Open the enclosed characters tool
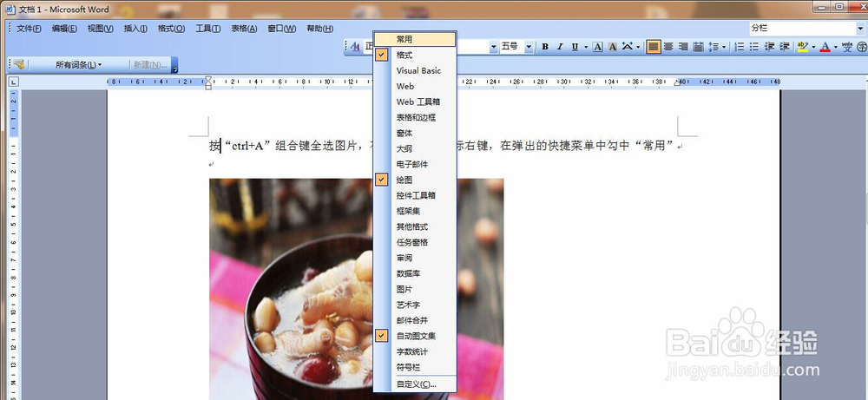Screen dimensions: 868x400 pos(862,47)
